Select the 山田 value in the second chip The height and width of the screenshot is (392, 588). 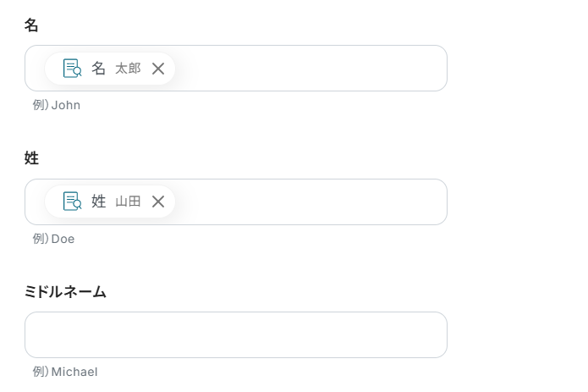128,202
